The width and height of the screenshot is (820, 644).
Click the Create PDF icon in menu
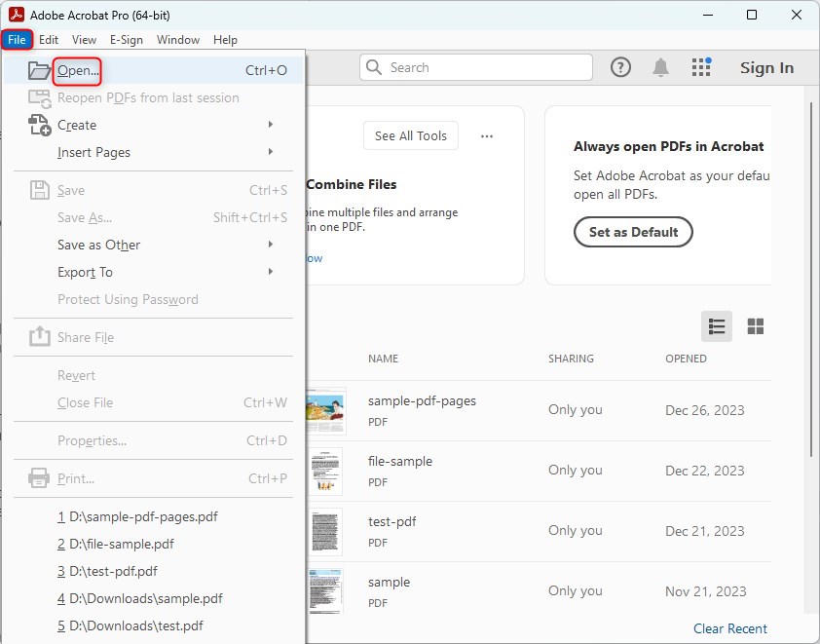pyautogui.click(x=39, y=125)
